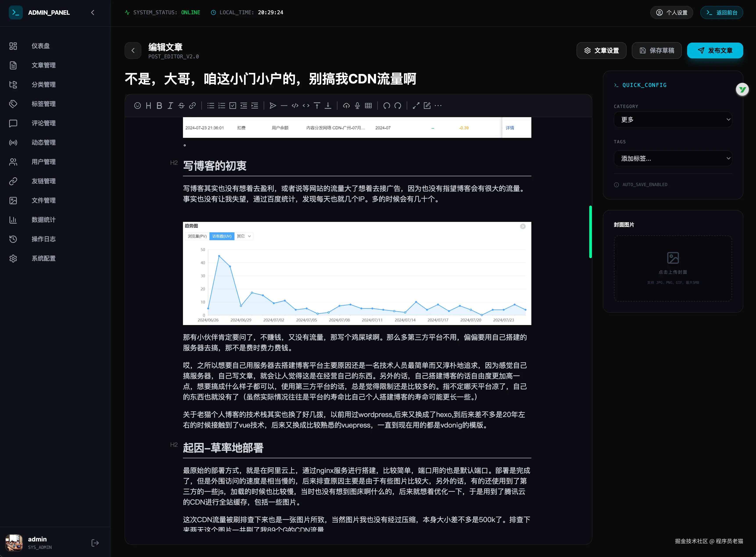Image resolution: width=756 pixels, height=557 pixels.
Task: Start voice recording with microphone icon
Action: point(357,106)
